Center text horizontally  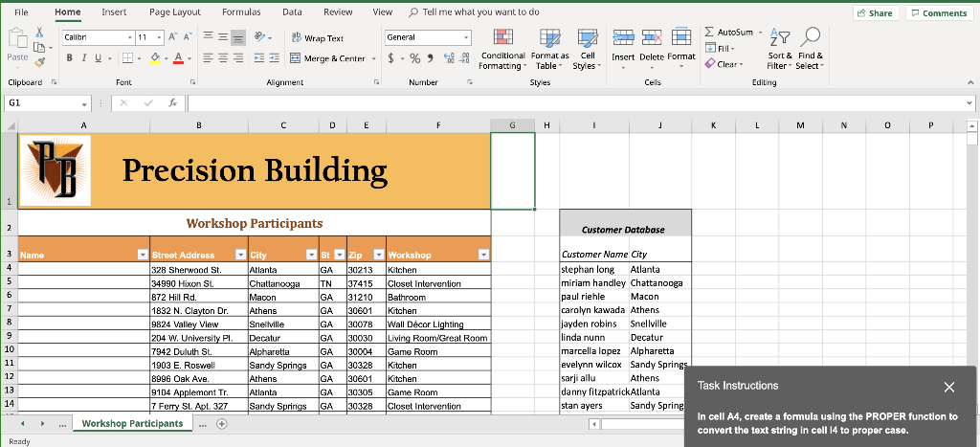223,58
